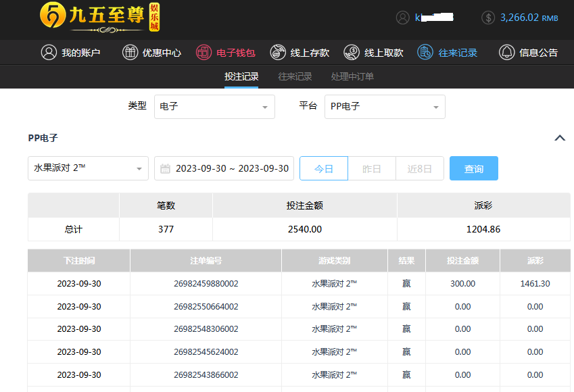Screen dimensions: 574x392
Task: Click the balance dollar coin icon
Action: [488, 18]
